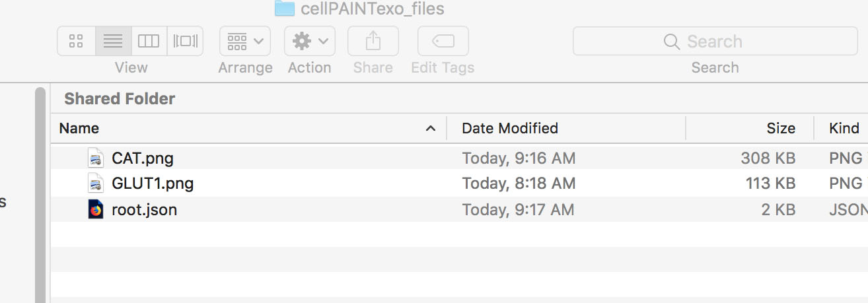Viewport: 868px width, 303px height.
Task: Switch to column view mode
Action: (149, 41)
